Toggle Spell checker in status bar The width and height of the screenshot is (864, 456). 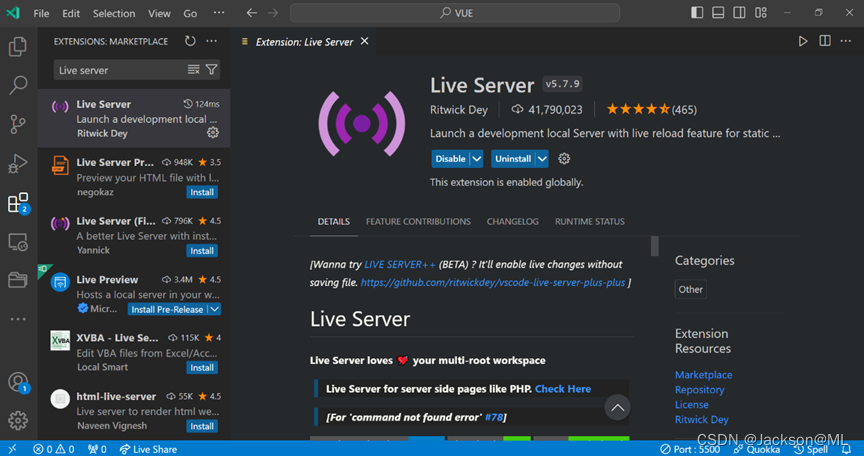coord(811,449)
